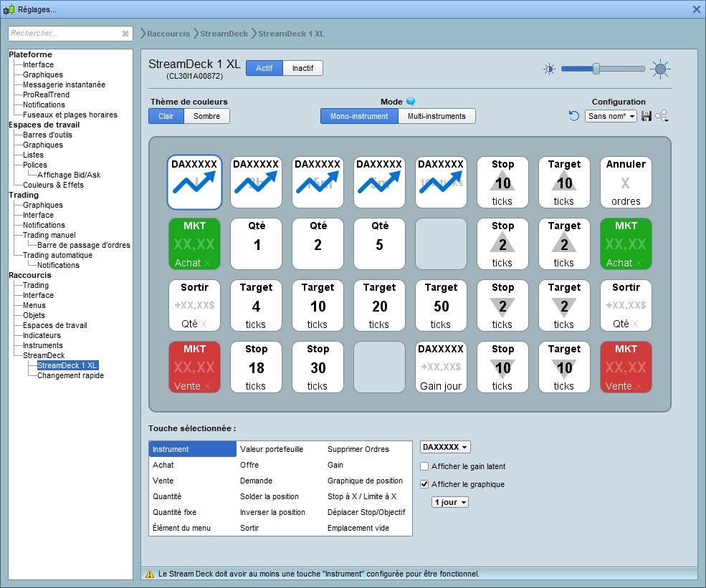Viewport: 706px width, 588px height.
Task: Open Barre de passage d'ordres item
Action: coord(84,245)
